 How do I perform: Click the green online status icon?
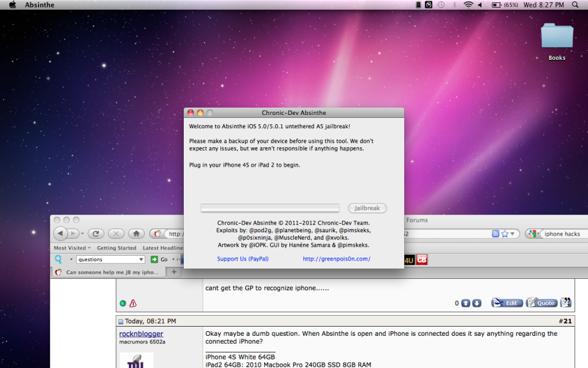[x=123, y=304]
